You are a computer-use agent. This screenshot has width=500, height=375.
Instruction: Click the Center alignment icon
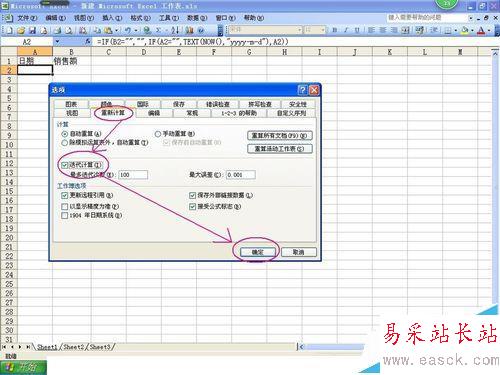[x=383, y=30]
